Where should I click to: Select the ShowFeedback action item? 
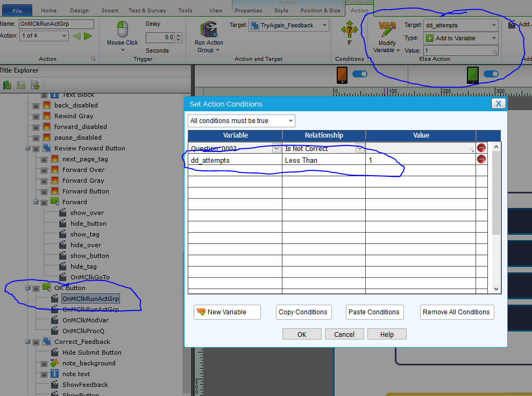[x=85, y=385]
